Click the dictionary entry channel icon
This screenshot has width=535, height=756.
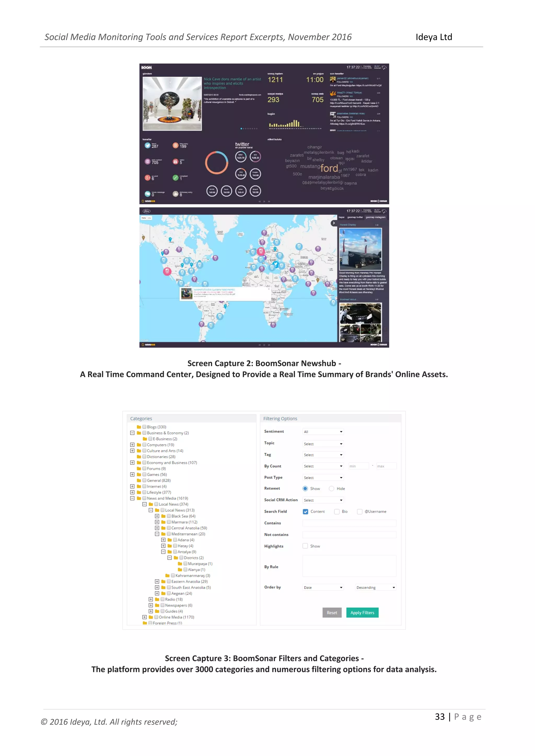click(176, 194)
